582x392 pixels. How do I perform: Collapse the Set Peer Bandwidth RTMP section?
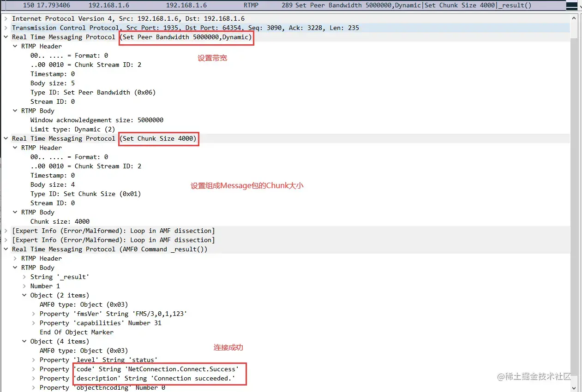tap(6, 37)
